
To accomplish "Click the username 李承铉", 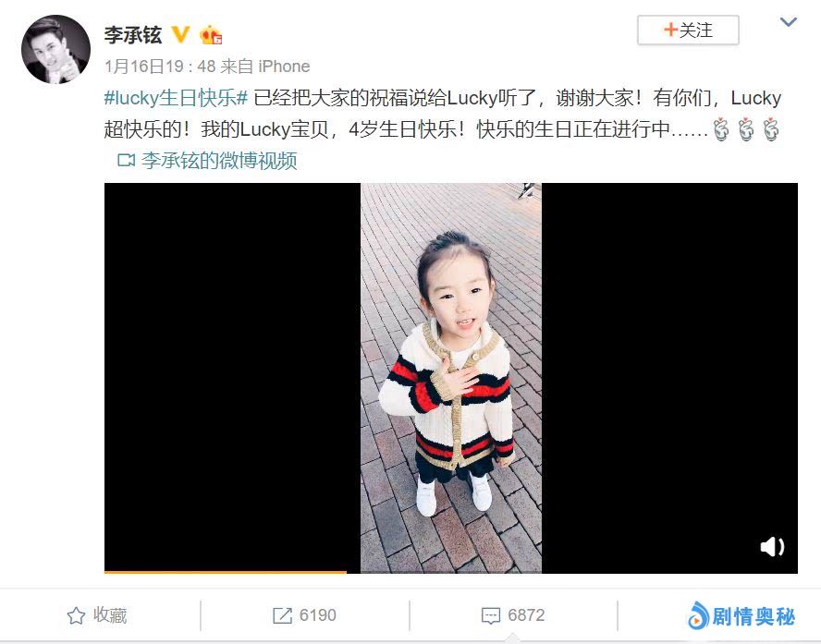I will (133, 35).
